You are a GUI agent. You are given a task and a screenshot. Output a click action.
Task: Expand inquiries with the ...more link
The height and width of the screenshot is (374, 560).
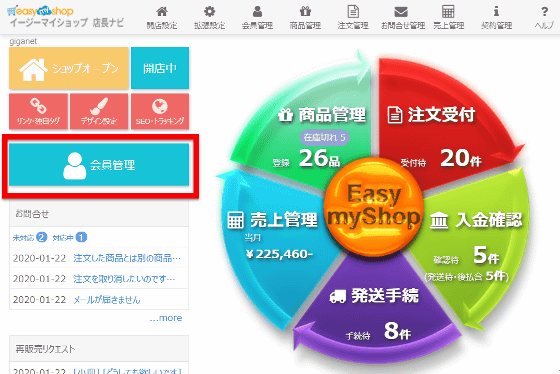pos(166,318)
